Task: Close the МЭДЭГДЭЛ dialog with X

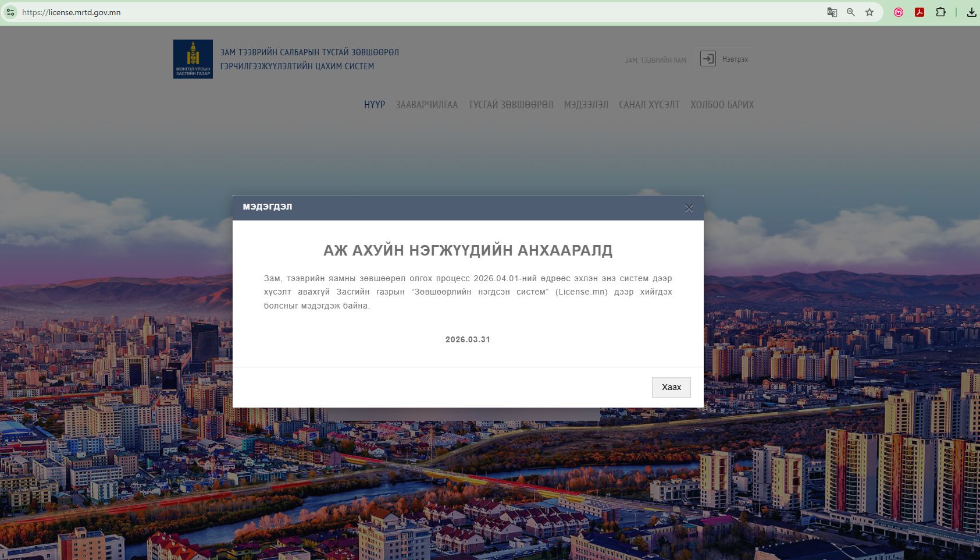Action: (689, 208)
